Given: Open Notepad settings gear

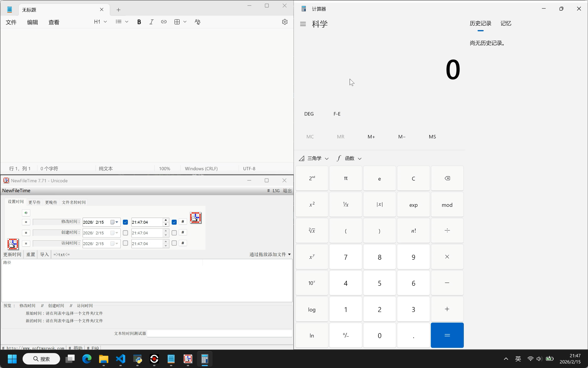Looking at the screenshot, I should pyautogui.click(x=285, y=22).
